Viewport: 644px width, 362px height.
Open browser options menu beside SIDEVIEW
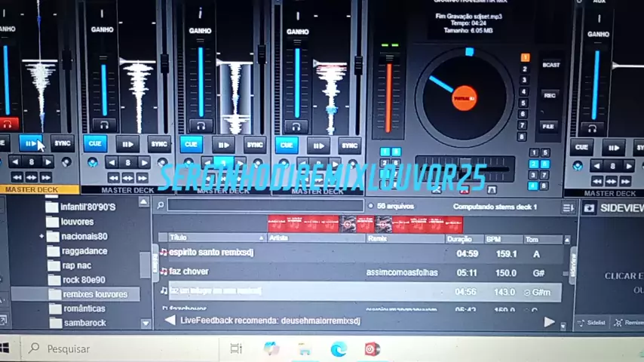click(568, 207)
